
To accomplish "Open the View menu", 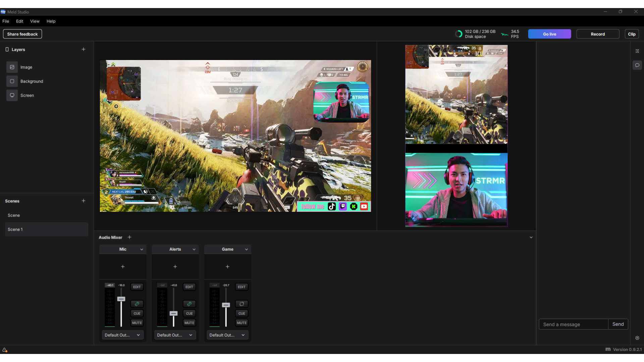I will click(35, 21).
